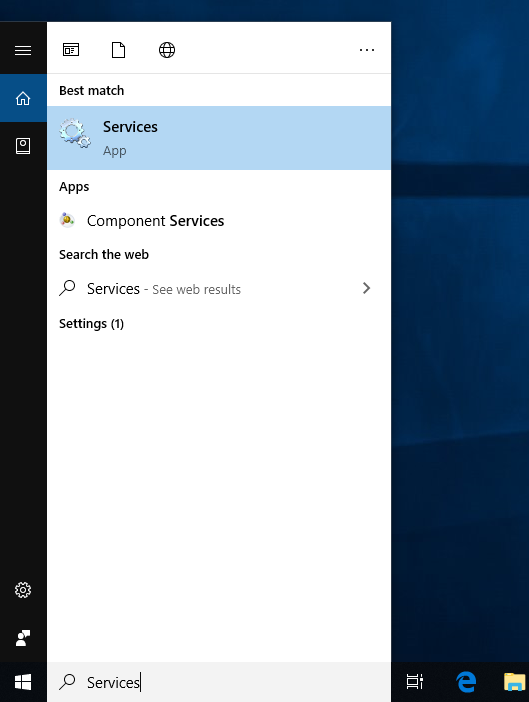Image resolution: width=529 pixels, height=702 pixels.
Task: Open the Notebook icon in the sidebar
Action: point(23,146)
